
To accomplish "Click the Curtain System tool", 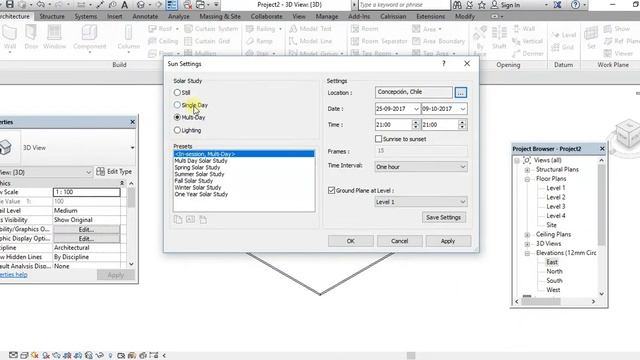I will (x=211, y=29).
